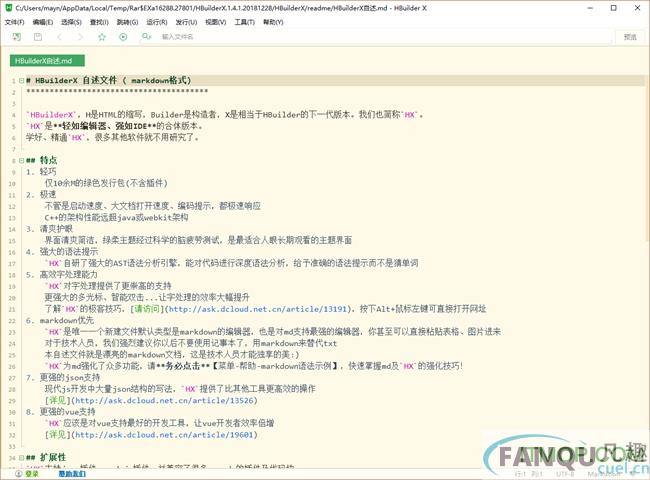Click the '7. 更强的json支持' list line

(63, 378)
